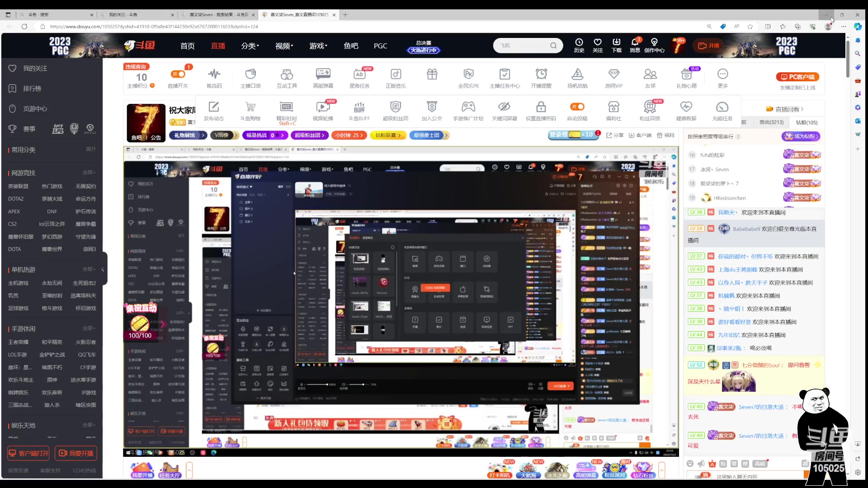
Task: Click 发布动态 post update icon
Action: pyautogui.click(x=213, y=111)
